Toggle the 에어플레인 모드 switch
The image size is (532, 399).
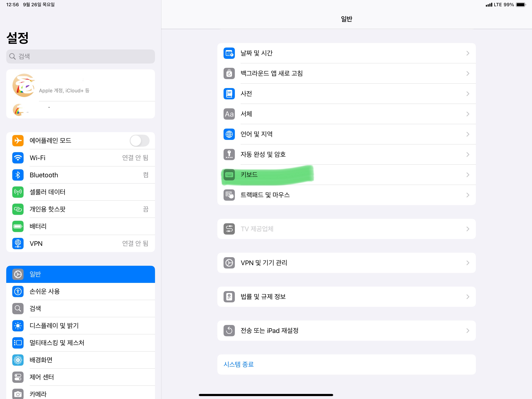(140, 140)
